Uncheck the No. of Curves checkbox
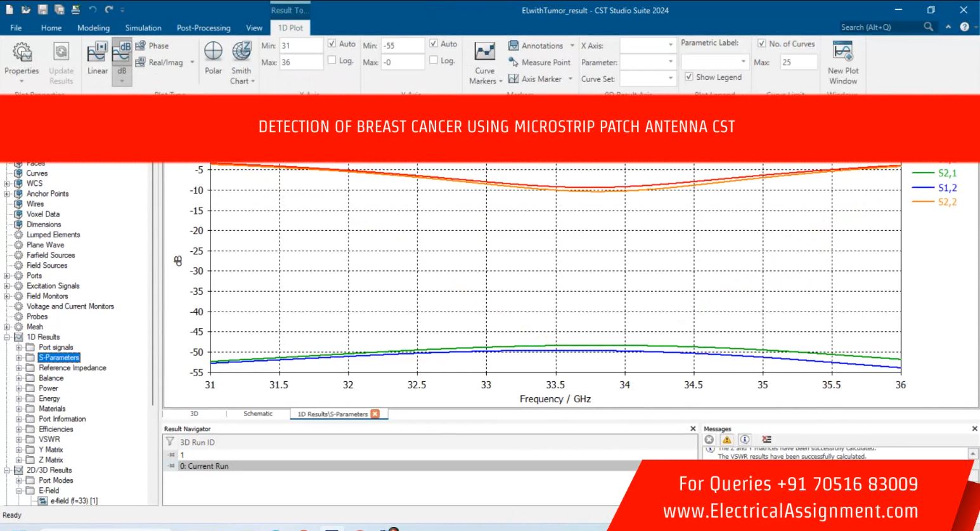980x531 pixels. coord(761,44)
